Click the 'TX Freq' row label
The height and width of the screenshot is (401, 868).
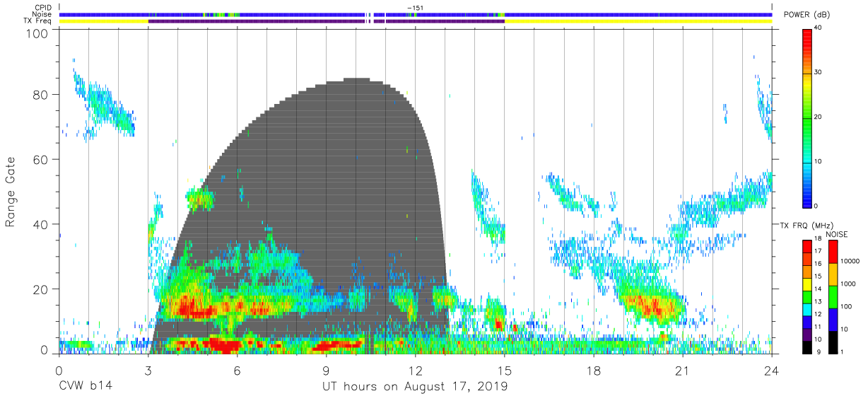coord(39,21)
